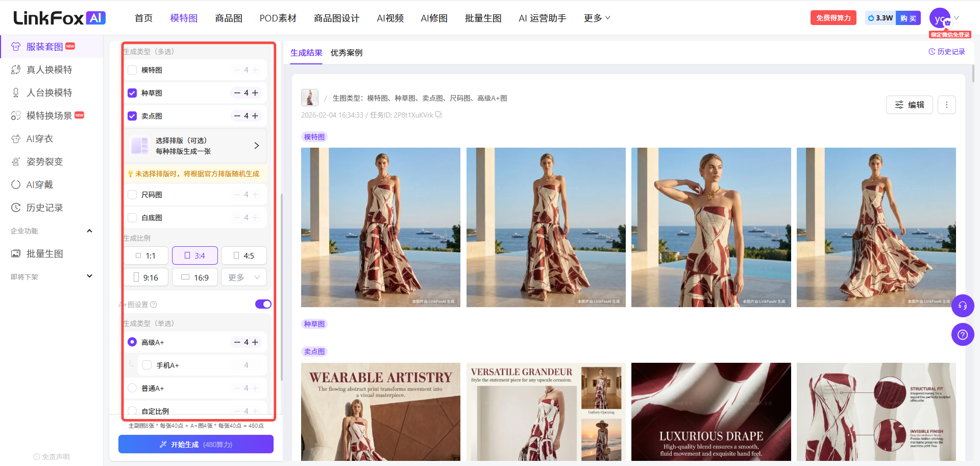This screenshot has height=466, width=980.
Task: Open the three-dot more options menu
Action: (x=946, y=105)
